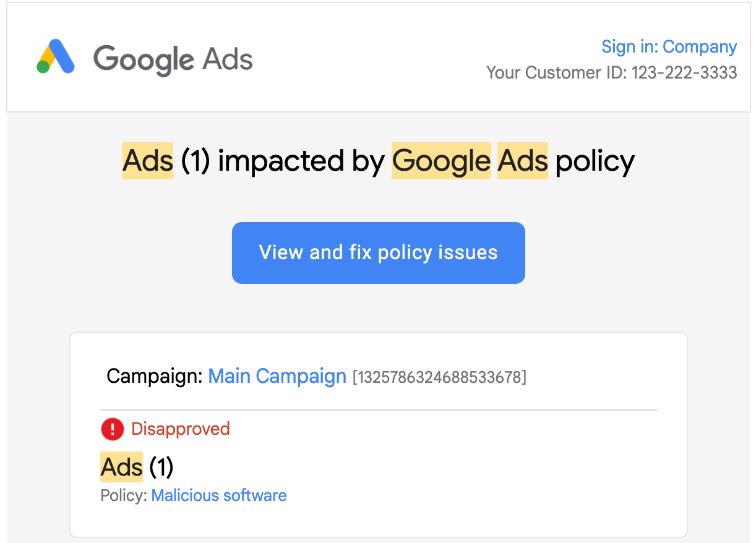The image size is (756, 543).
Task: Click the red Disapproved exclamation icon
Action: pos(112,429)
